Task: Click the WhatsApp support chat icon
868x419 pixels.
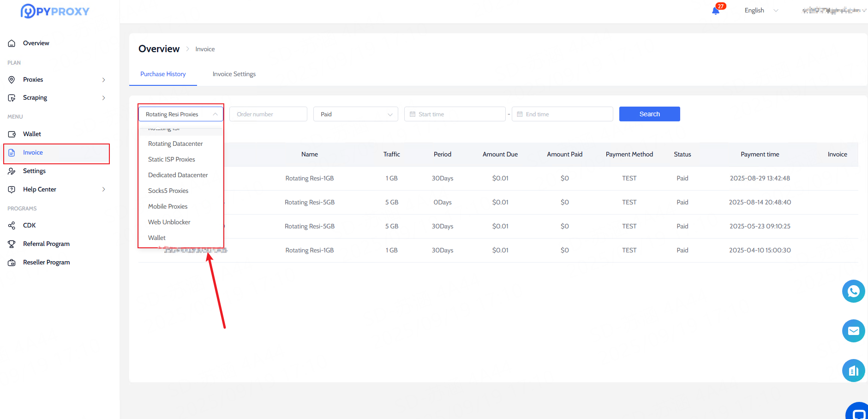Action: tap(853, 291)
